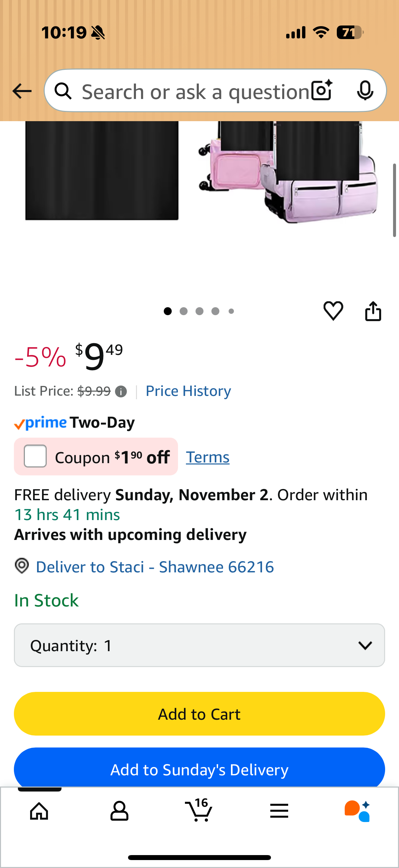Expand the Quantity dropdown

tap(199, 645)
